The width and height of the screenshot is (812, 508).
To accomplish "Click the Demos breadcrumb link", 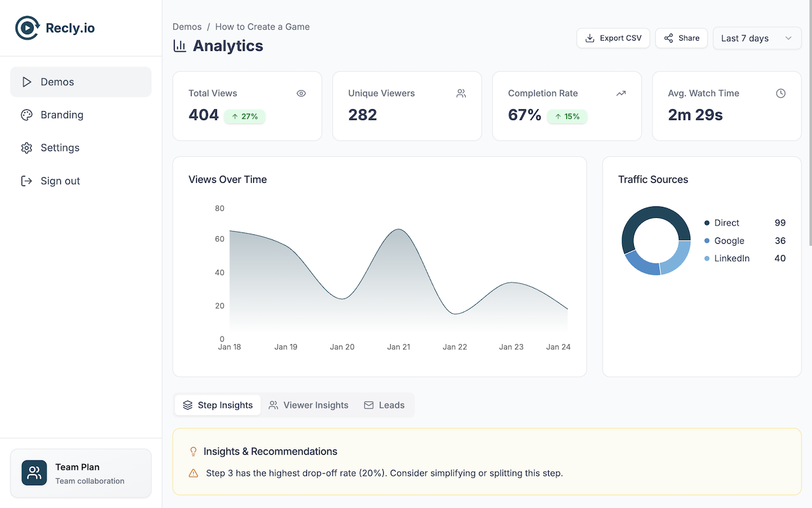I will coord(187,27).
